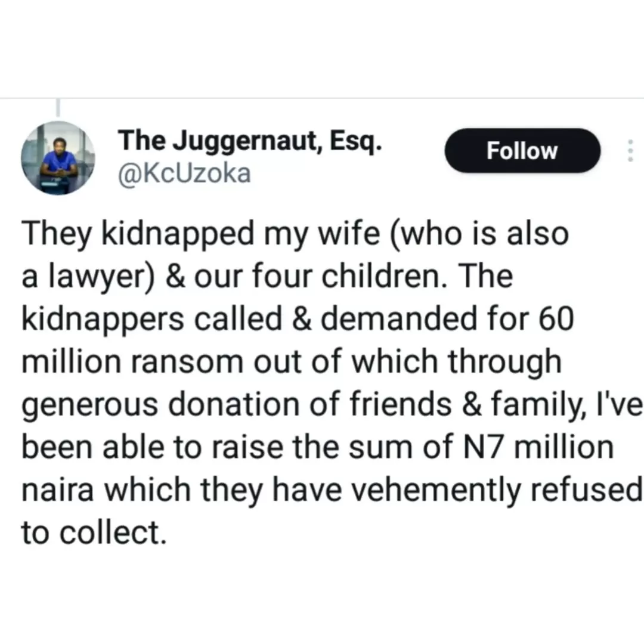The image size is (644, 644).
Task: Click the final line "to collect."
Action: pyautogui.click(x=92, y=532)
